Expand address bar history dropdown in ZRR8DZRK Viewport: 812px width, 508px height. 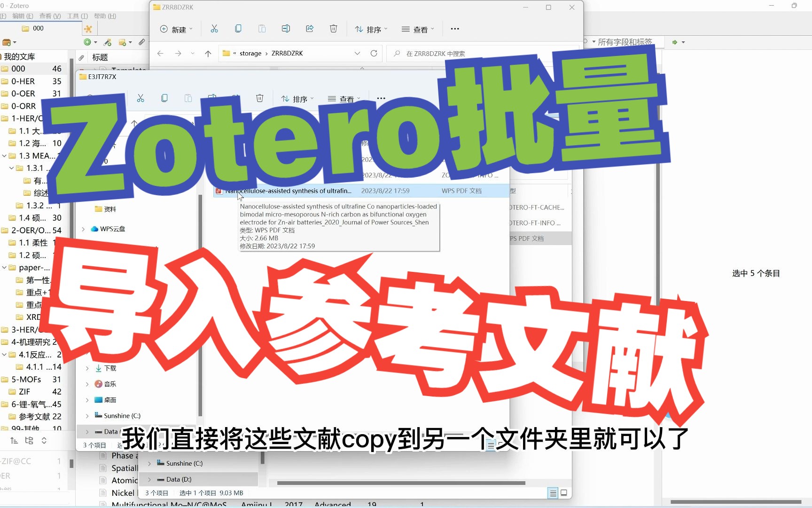[357, 53]
